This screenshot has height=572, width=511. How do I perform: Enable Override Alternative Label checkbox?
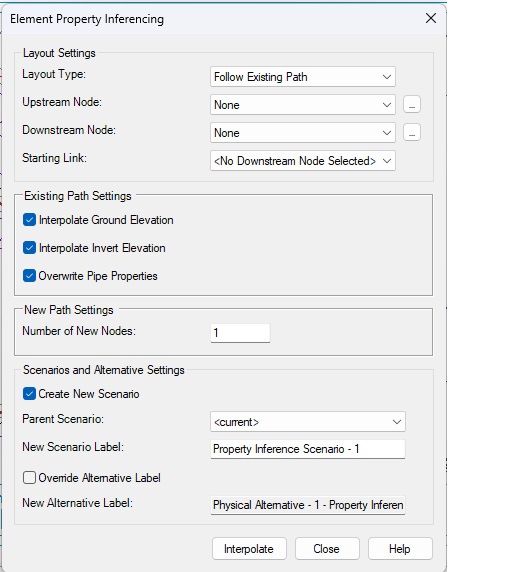(29, 478)
